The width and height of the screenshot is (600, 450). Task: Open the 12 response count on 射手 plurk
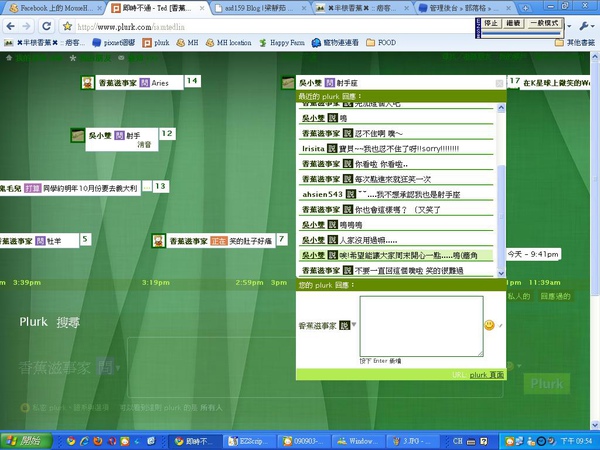coord(167,134)
